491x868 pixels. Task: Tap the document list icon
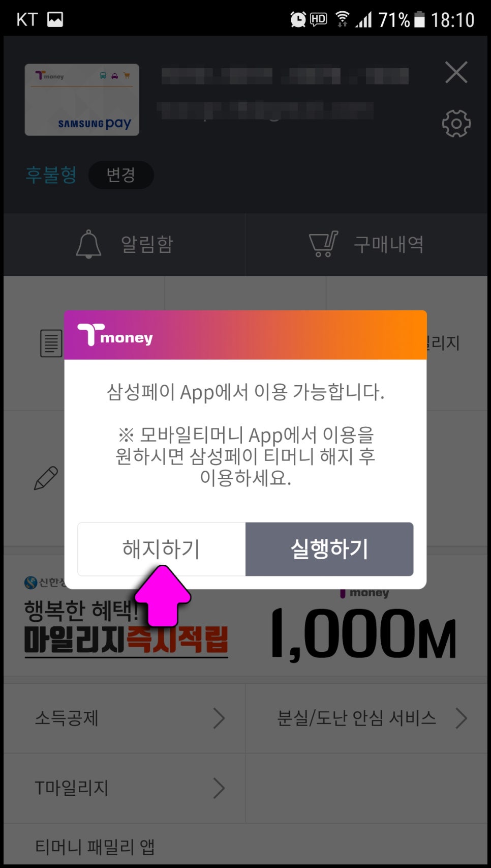(x=51, y=343)
